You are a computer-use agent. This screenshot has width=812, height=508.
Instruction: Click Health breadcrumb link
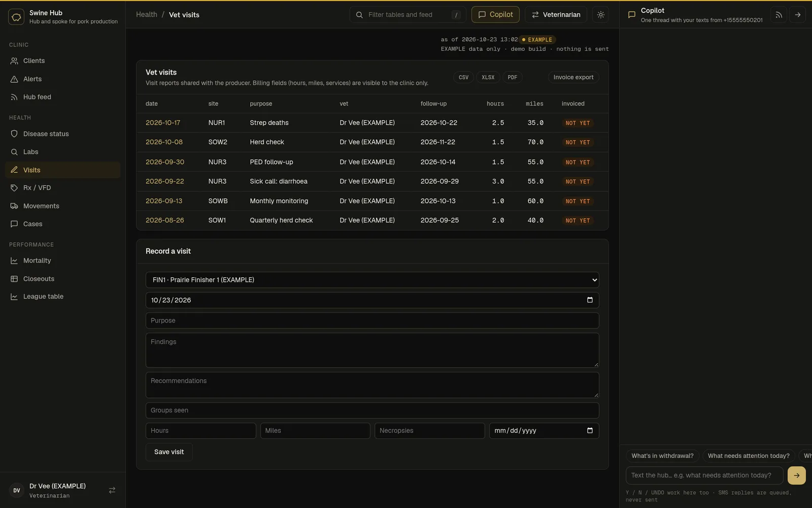coord(147,15)
